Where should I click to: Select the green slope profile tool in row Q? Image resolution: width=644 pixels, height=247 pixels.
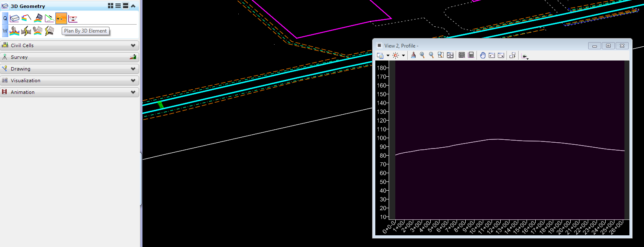coord(50,18)
